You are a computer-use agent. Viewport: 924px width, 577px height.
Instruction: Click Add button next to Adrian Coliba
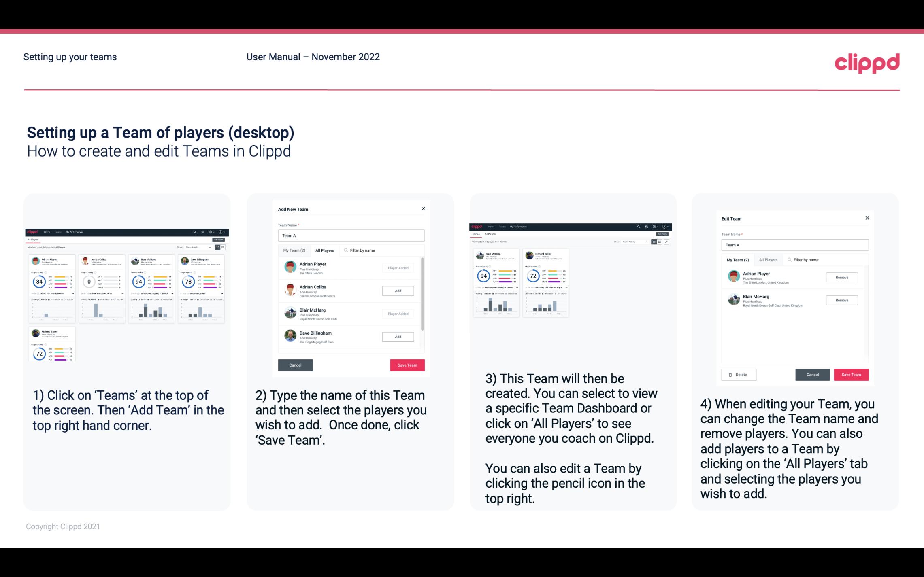[398, 291]
